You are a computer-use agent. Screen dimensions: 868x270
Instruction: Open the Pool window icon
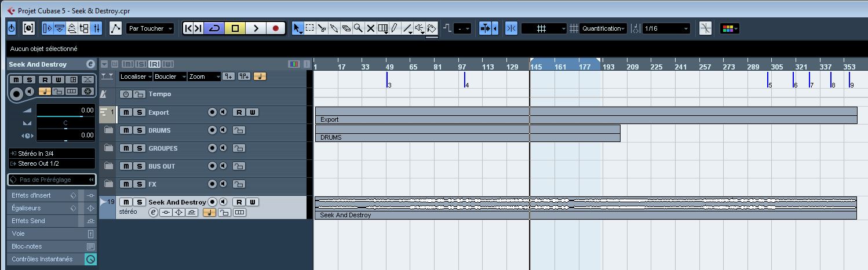click(x=84, y=28)
